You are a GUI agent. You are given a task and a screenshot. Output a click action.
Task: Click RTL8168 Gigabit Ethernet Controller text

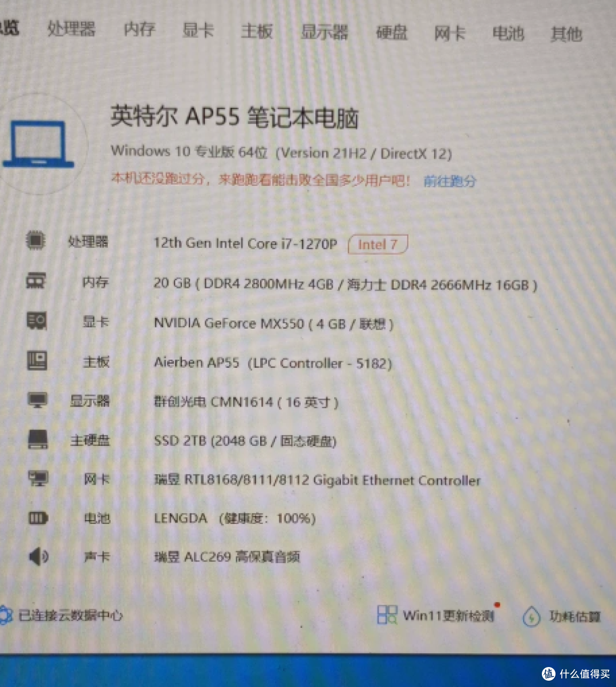pyautogui.click(x=317, y=480)
